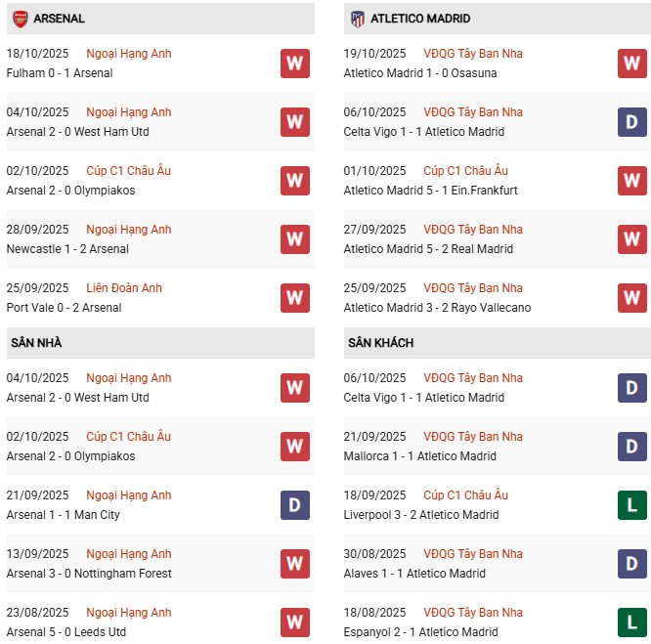Select the SÂN NHÀ section header

click(36, 343)
